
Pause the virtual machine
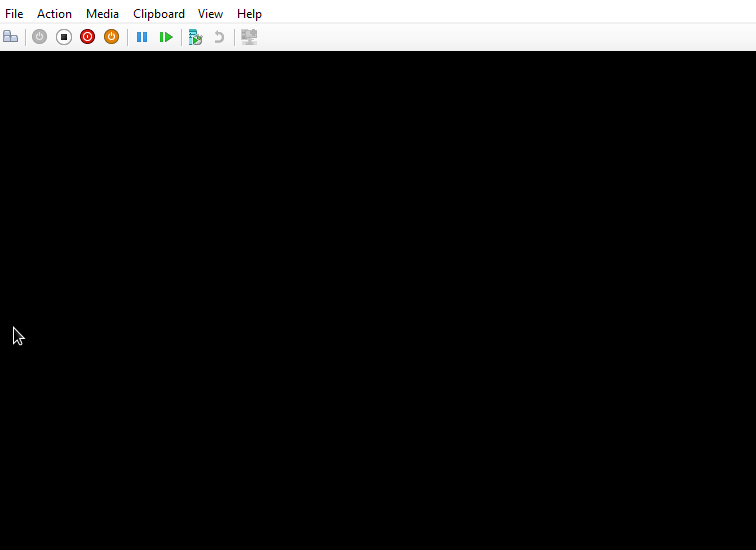click(x=142, y=37)
